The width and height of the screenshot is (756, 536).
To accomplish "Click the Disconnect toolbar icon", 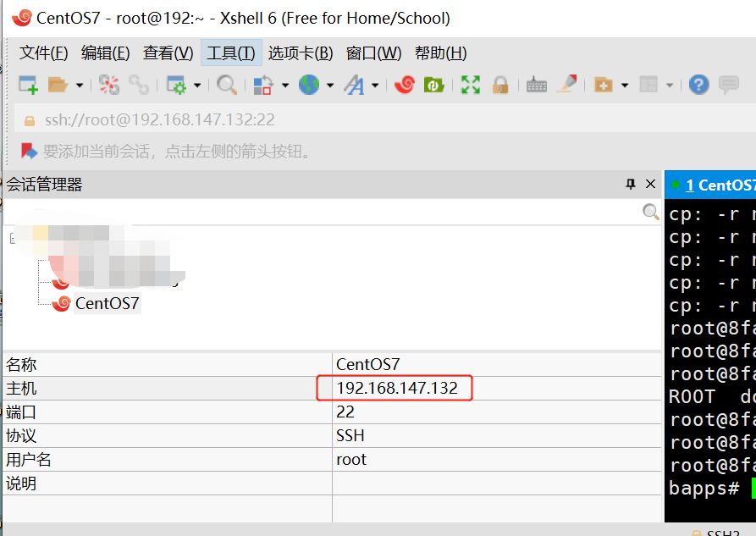I will 108,85.
